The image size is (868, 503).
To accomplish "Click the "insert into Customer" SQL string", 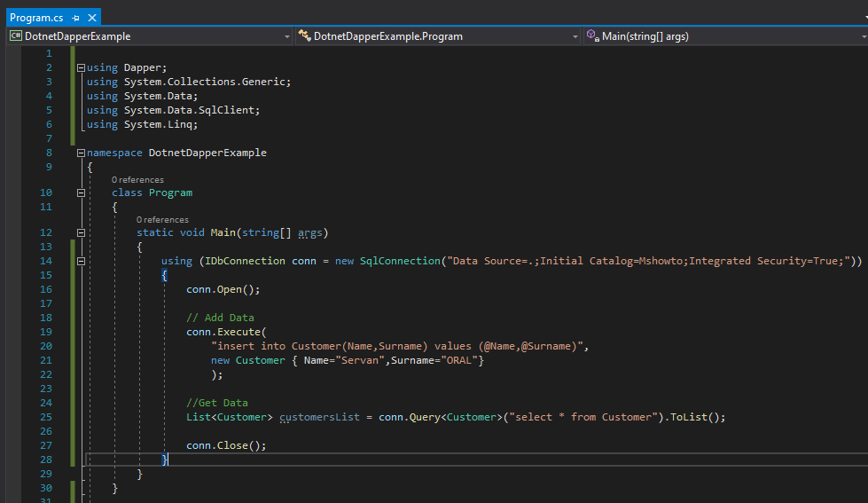I will (x=397, y=346).
